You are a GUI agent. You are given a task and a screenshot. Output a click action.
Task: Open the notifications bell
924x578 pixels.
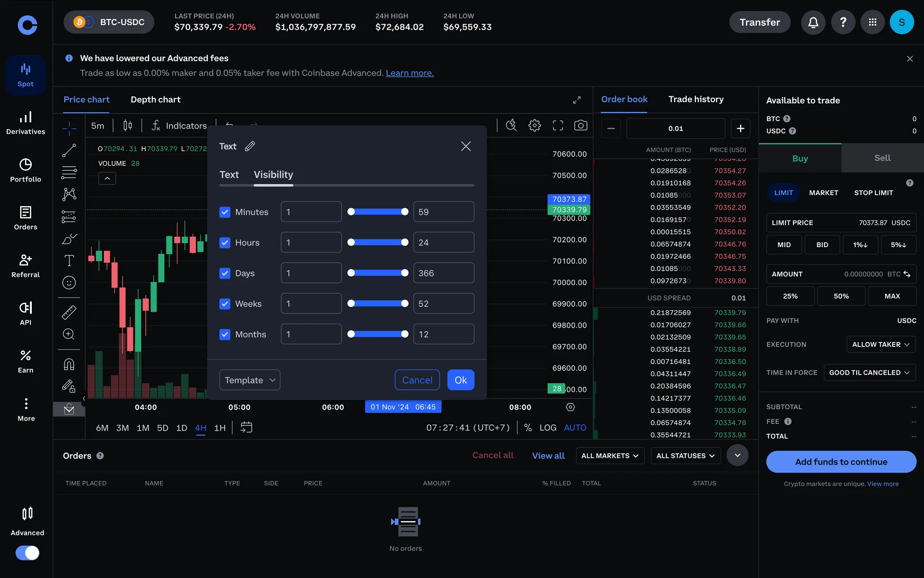[x=813, y=22]
